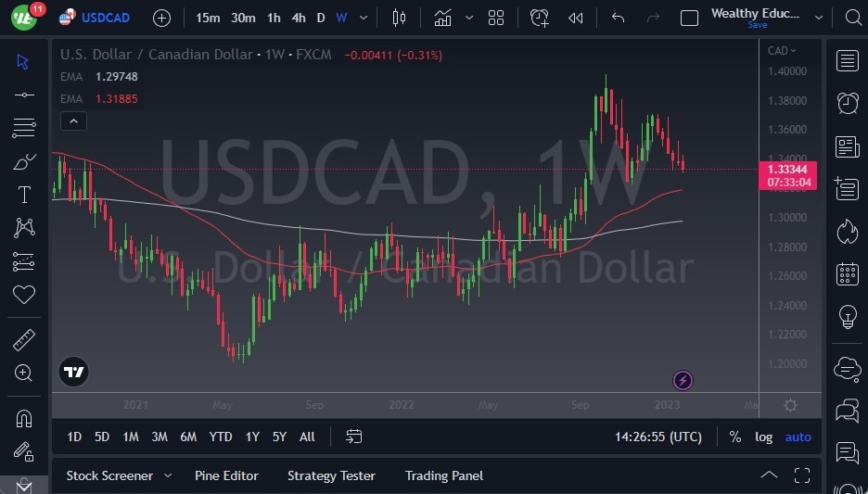Click the compare or add symbol plus

pos(161,19)
